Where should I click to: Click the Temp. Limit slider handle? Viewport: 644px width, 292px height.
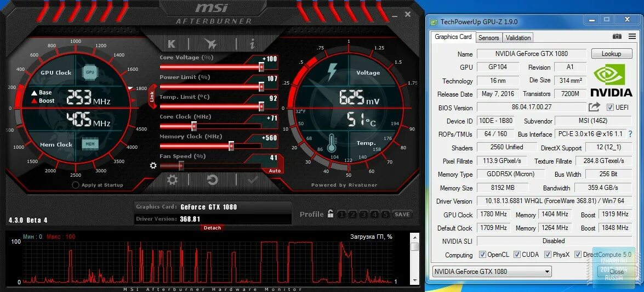[x=261, y=106]
